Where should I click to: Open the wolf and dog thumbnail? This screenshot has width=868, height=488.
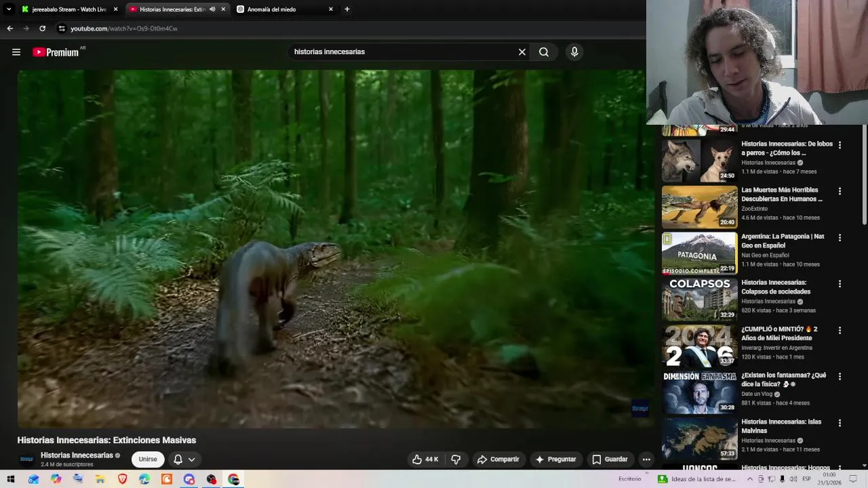tap(699, 161)
